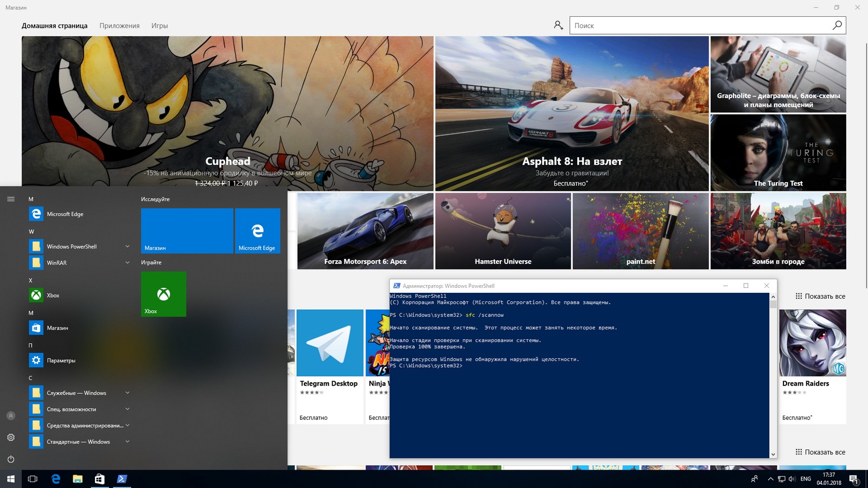Click the Исследуйте group heading
Image resolution: width=868 pixels, height=488 pixels.
(155, 199)
